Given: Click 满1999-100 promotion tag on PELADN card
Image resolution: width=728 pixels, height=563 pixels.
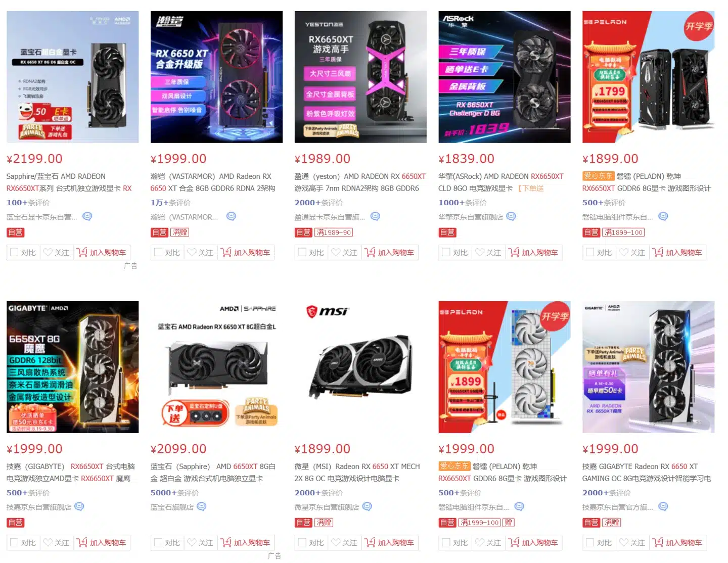Looking at the screenshot, I should point(479,523).
